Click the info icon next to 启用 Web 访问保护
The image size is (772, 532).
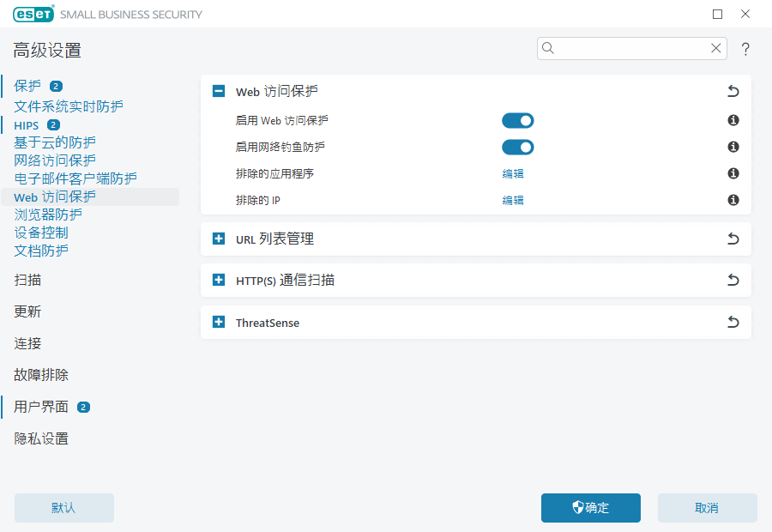click(733, 120)
